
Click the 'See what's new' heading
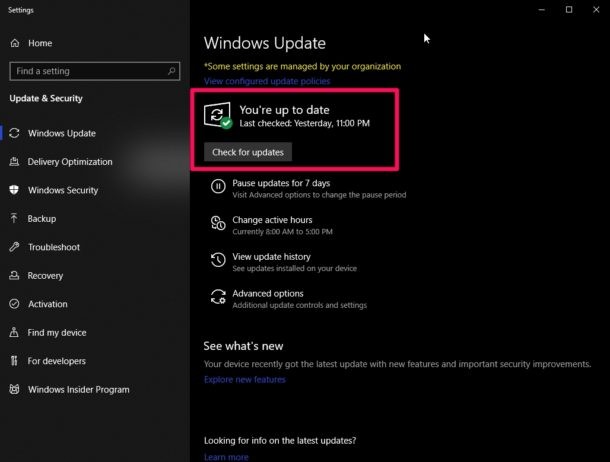(x=243, y=346)
